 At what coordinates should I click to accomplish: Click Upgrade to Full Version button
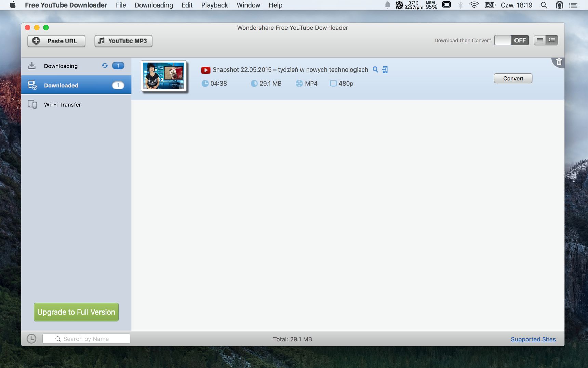coord(76,312)
